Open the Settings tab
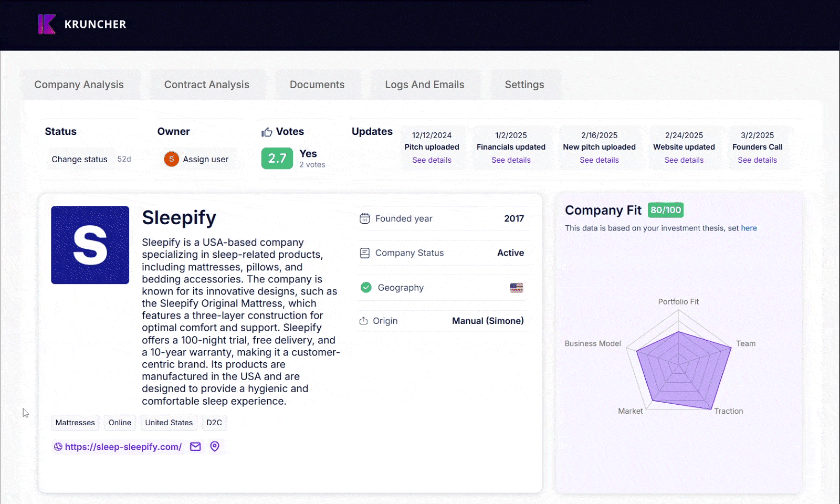Image resolution: width=840 pixels, height=504 pixels. (524, 85)
